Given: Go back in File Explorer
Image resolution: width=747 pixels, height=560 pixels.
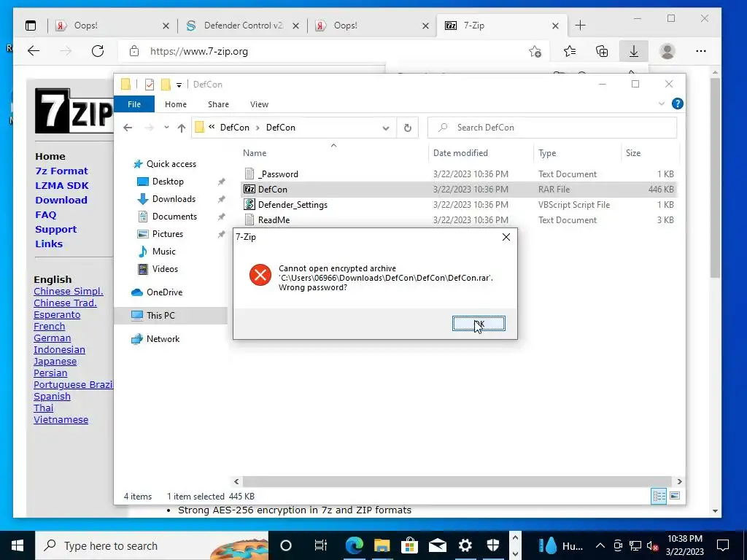Looking at the screenshot, I should [x=128, y=128].
